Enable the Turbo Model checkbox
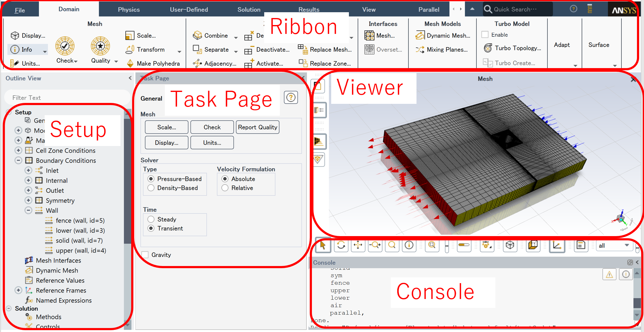 [x=485, y=35]
